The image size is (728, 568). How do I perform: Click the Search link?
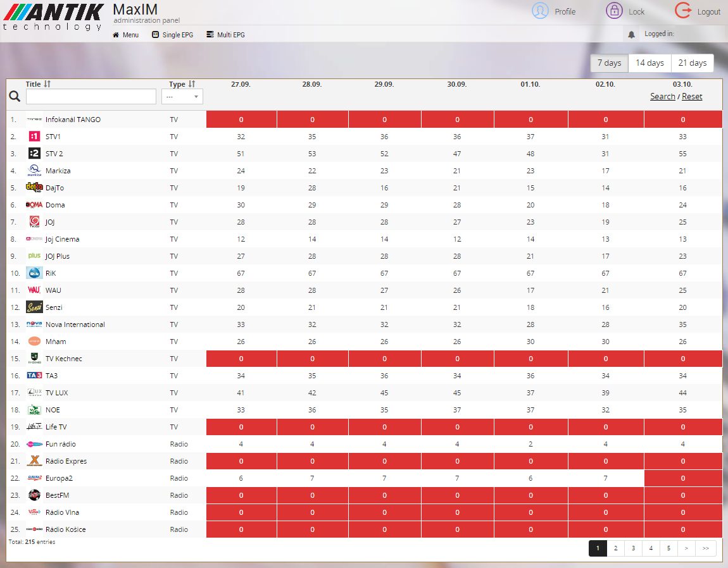tap(662, 97)
